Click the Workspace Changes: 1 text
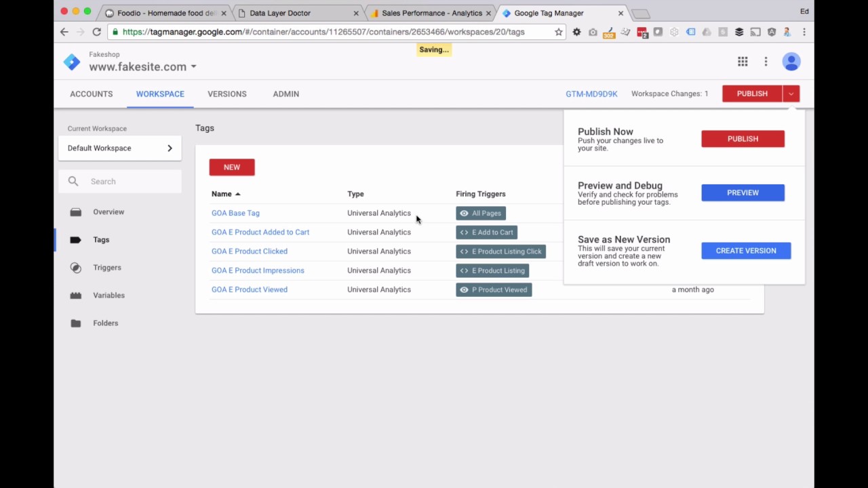The height and width of the screenshot is (488, 868). (669, 94)
